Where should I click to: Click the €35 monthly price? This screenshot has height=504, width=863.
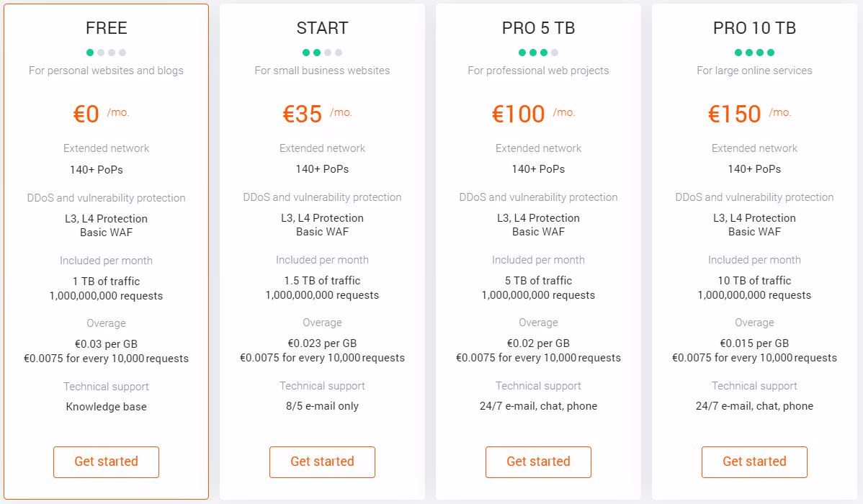tap(303, 114)
